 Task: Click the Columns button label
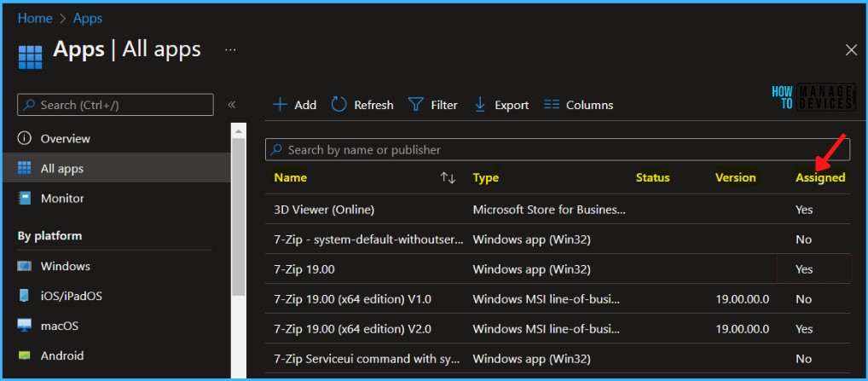589,105
